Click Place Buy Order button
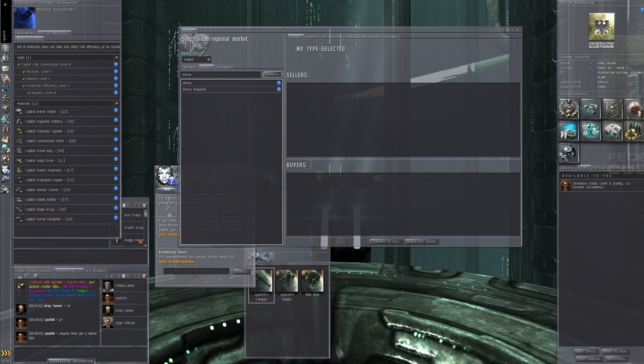Image resolution: width=644 pixels, height=364 pixels. pos(422,242)
